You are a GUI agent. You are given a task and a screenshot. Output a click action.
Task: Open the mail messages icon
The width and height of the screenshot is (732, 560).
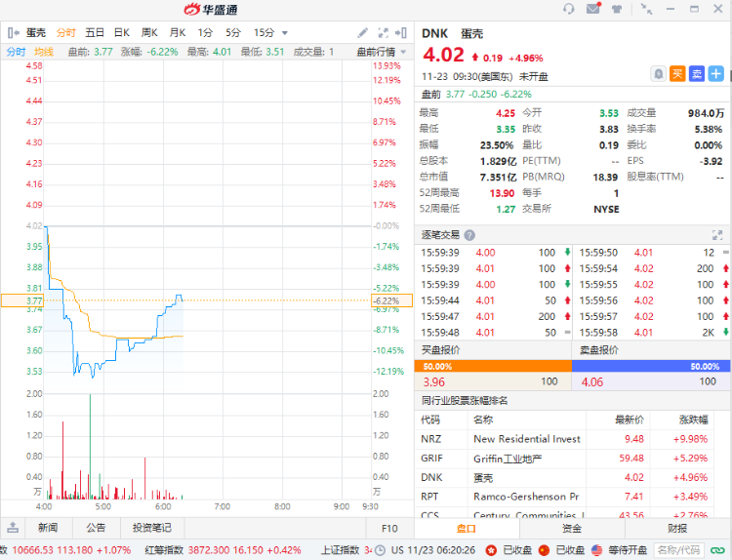593,9
